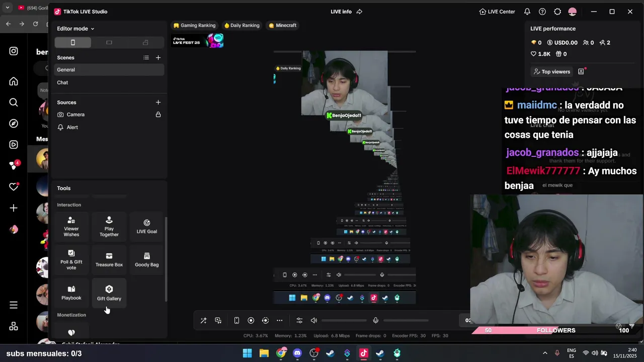Click the stream preview canvas
644x362 pixels.
coord(345,177)
